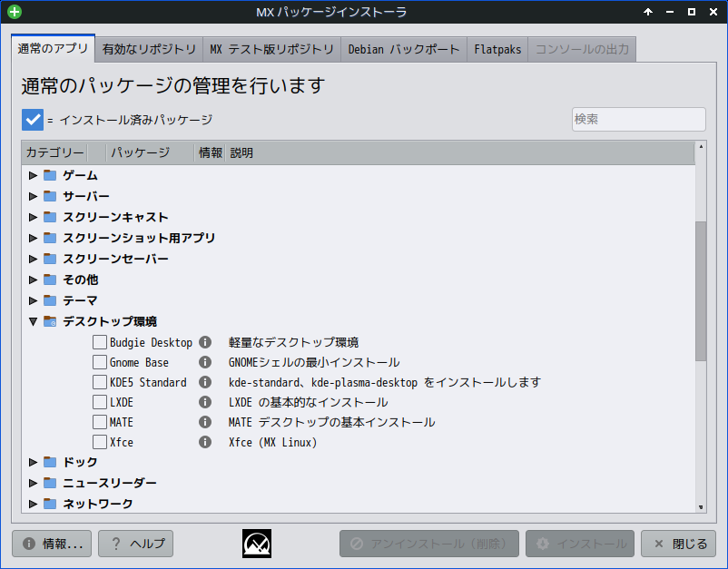The image size is (728, 569).
Task: Expand the ニュースリーダー category arrow
Action: (33, 483)
